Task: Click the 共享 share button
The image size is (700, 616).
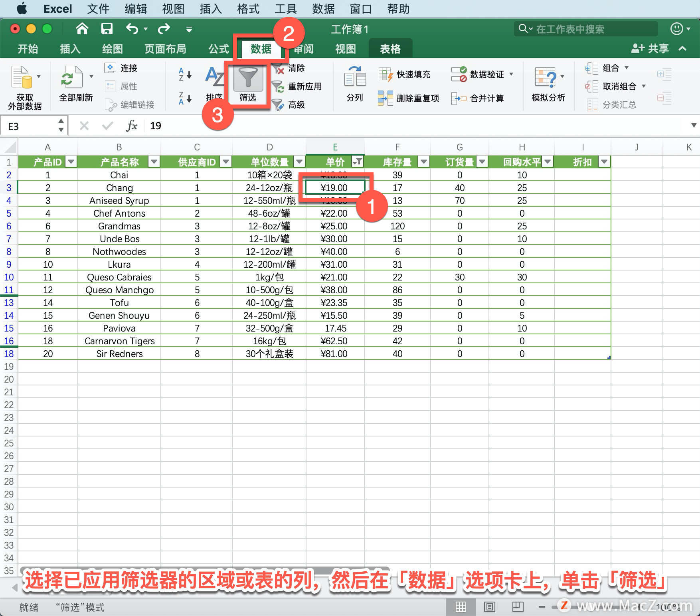Action: pos(650,49)
